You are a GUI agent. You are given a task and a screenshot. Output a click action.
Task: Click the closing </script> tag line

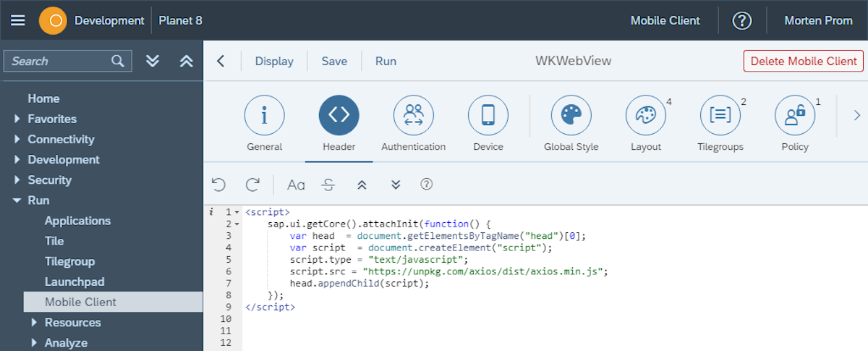pyautogui.click(x=270, y=307)
